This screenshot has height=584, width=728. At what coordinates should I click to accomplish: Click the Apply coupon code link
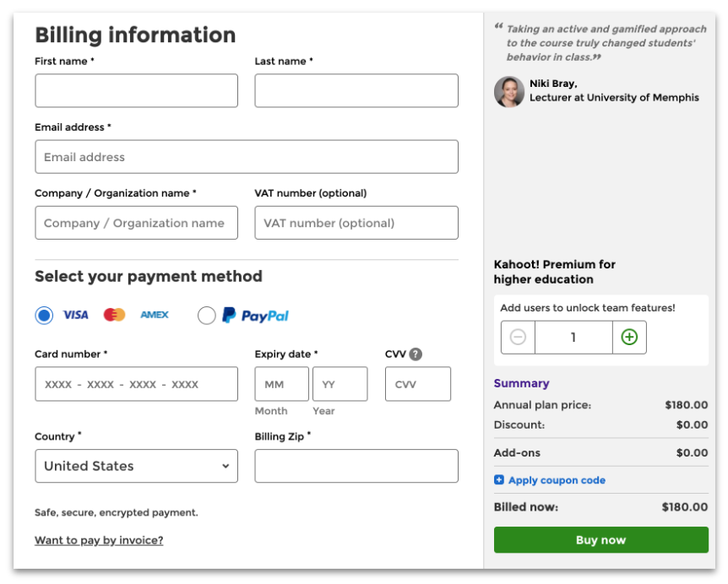coord(557,480)
